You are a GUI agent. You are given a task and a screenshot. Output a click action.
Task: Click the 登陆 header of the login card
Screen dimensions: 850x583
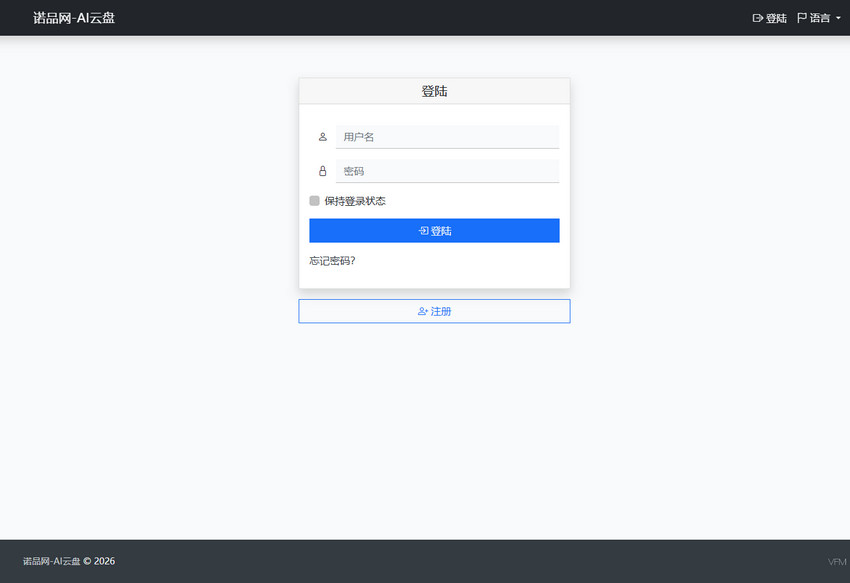[434, 91]
